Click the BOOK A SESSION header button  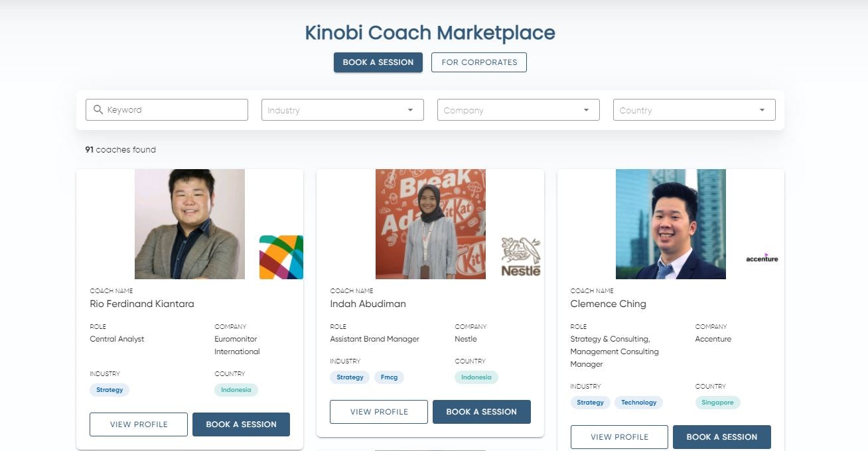click(378, 62)
